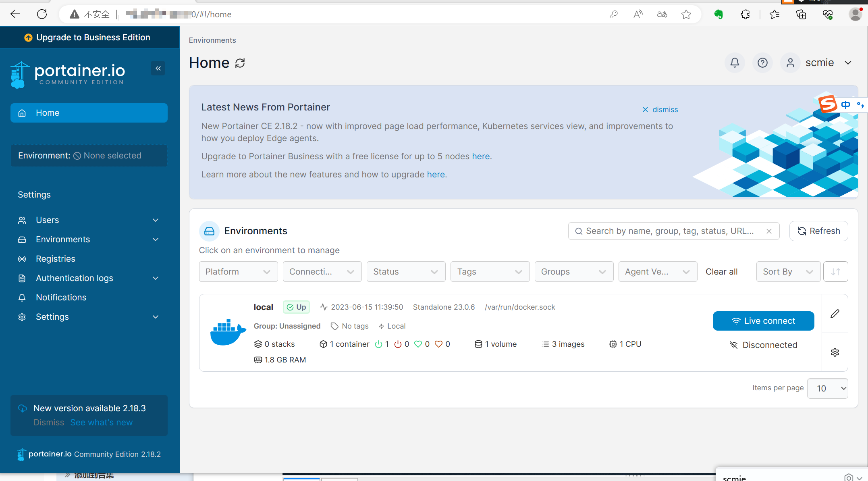Click the '1 container' count
This screenshot has height=481, width=868.
345,344
